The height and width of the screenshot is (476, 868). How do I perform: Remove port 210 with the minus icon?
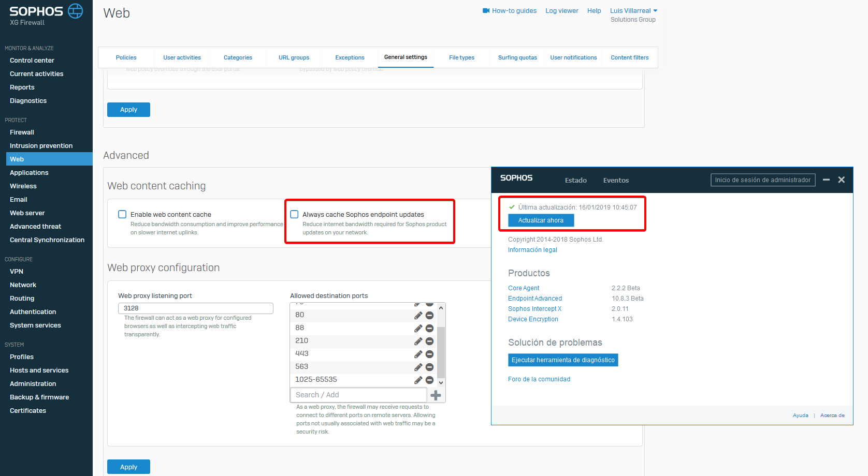coord(429,341)
